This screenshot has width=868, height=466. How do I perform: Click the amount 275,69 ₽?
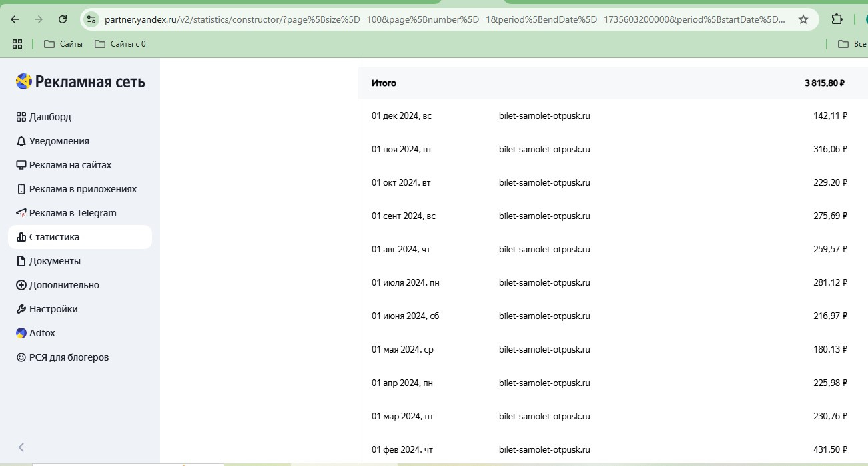[x=830, y=216]
